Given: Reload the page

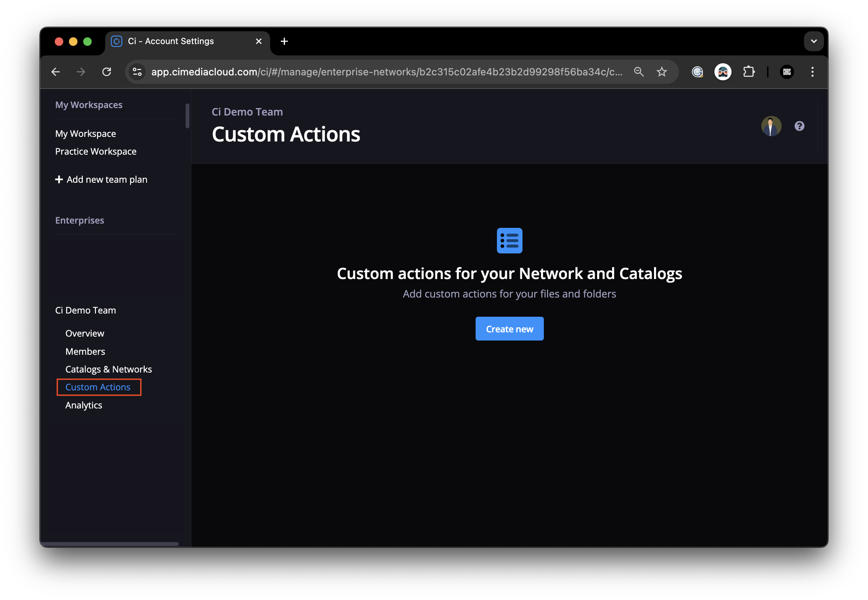Looking at the screenshot, I should [x=107, y=72].
